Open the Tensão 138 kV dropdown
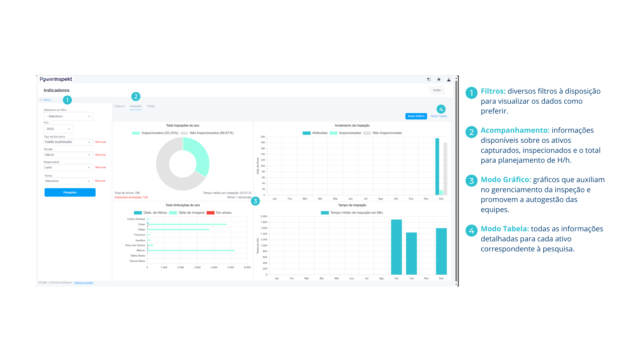Image resolution: width=644 pixels, height=362 pixels. 68,155
